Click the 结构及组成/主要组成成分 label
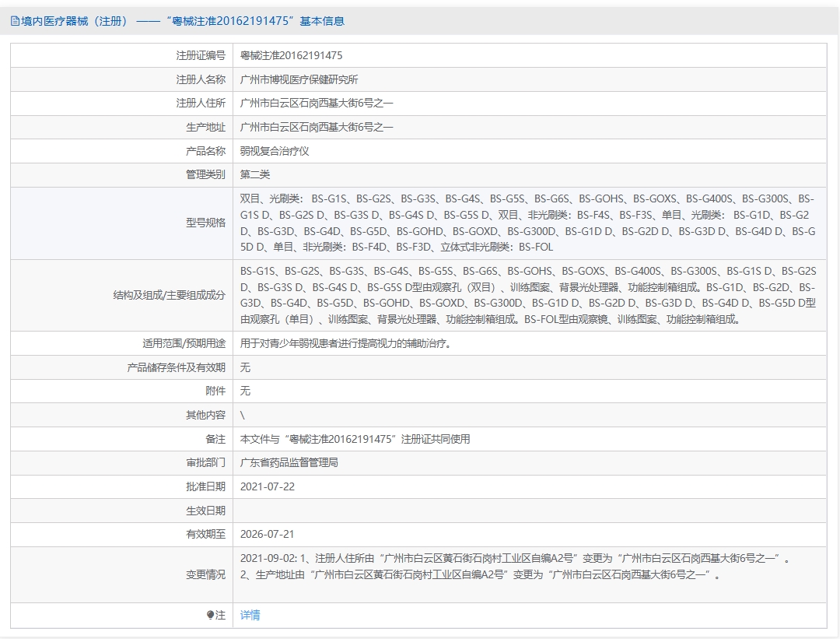The height and width of the screenshot is (639, 840). (170, 296)
